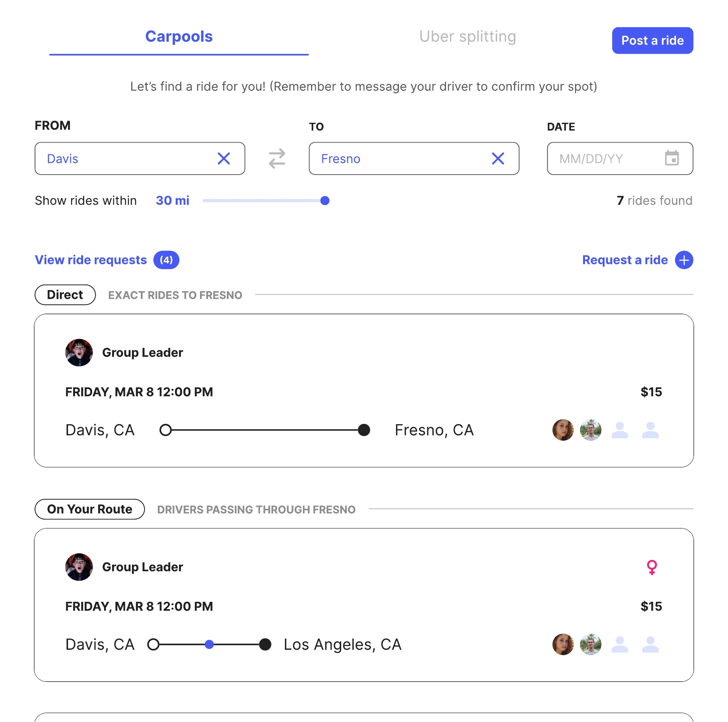Viewport: 728px width, 722px height.
Task: Click the Request a ride link
Action: [x=625, y=260]
